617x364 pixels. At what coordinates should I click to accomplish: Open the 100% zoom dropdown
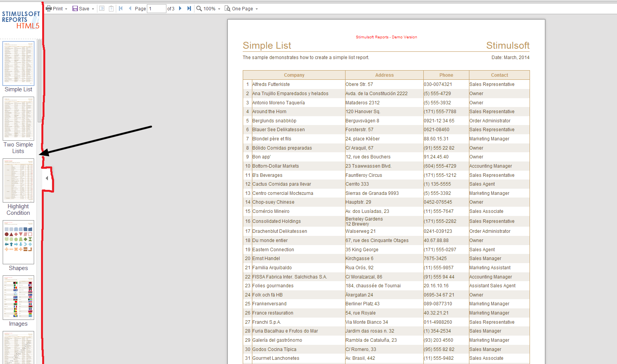click(x=209, y=8)
